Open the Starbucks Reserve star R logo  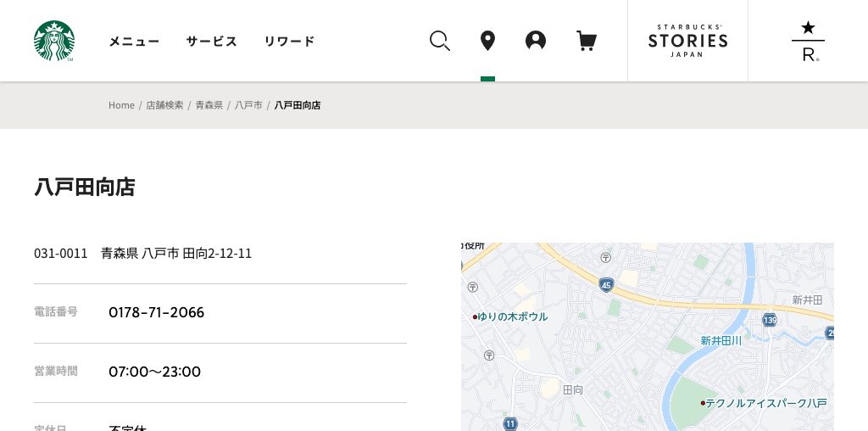[x=808, y=41]
